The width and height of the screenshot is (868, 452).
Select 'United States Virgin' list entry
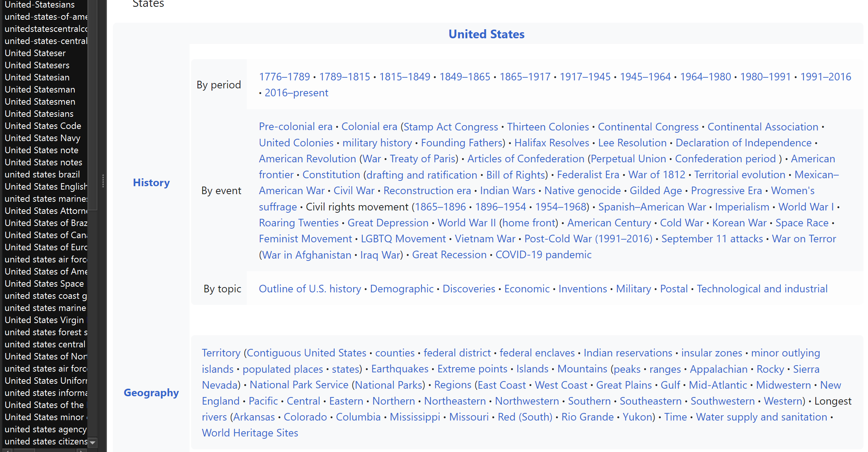pyautogui.click(x=44, y=320)
